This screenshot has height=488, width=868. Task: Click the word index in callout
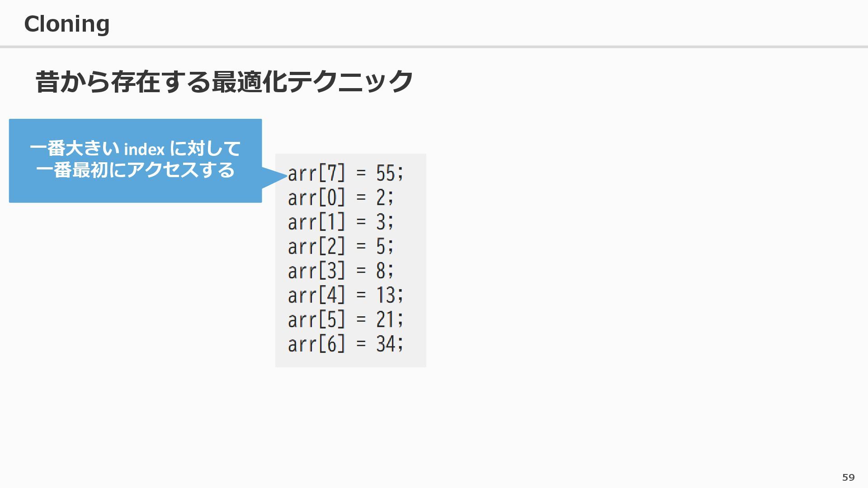click(x=144, y=149)
